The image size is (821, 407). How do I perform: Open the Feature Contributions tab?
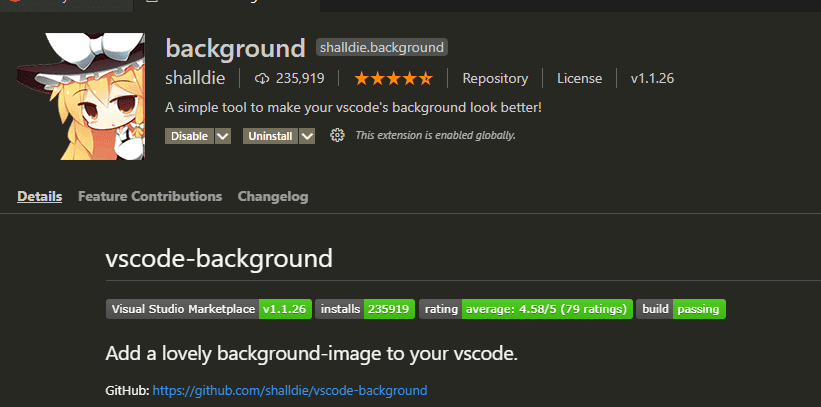click(150, 196)
